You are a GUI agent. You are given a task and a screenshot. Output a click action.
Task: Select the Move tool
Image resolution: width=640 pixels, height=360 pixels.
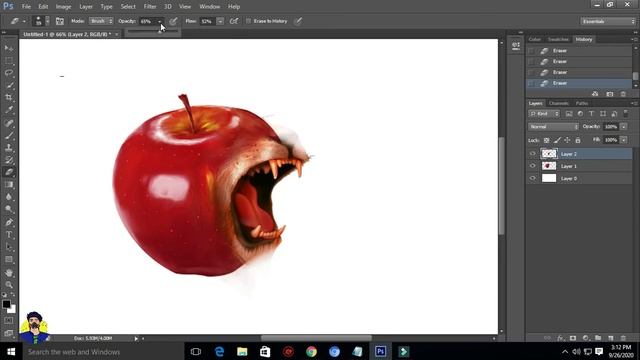(9, 48)
